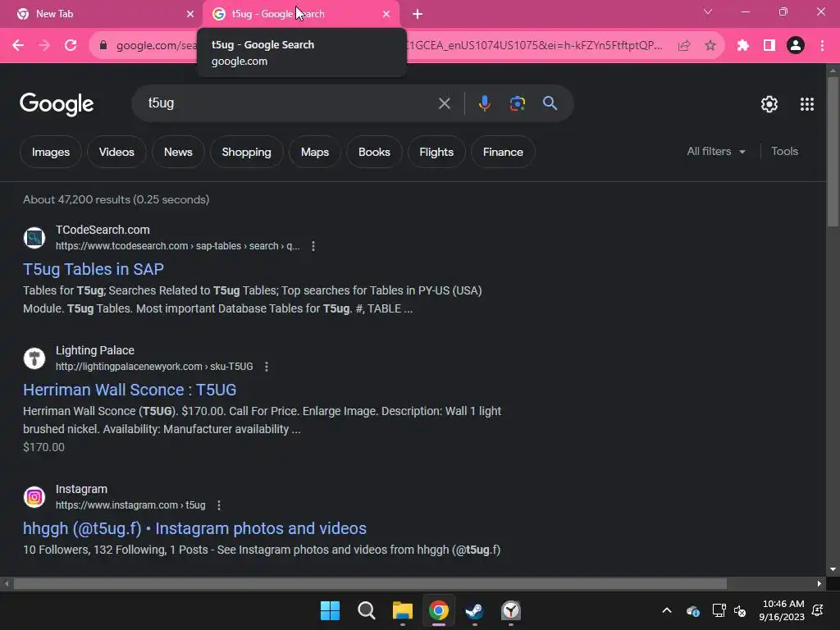Click the Lighting Palace site favicon
The height and width of the screenshot is (630, 840).
click(34, 358)
